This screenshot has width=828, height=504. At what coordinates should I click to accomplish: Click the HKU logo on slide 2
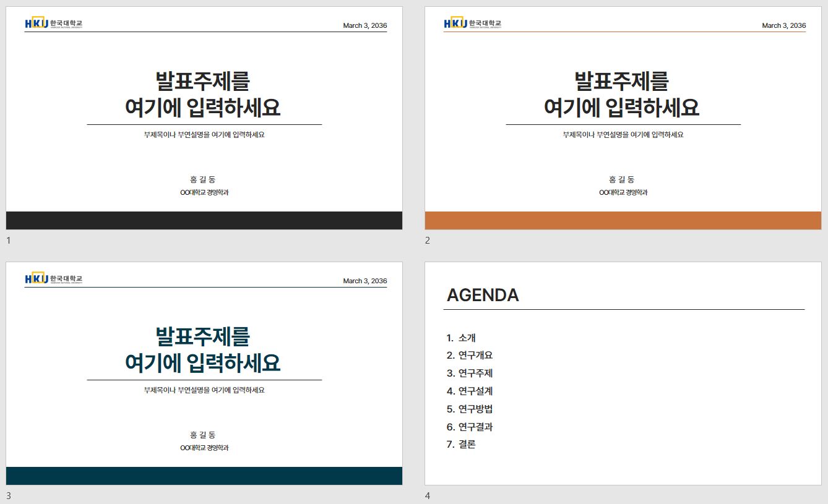pyautogui.click(x=472, y=23)
